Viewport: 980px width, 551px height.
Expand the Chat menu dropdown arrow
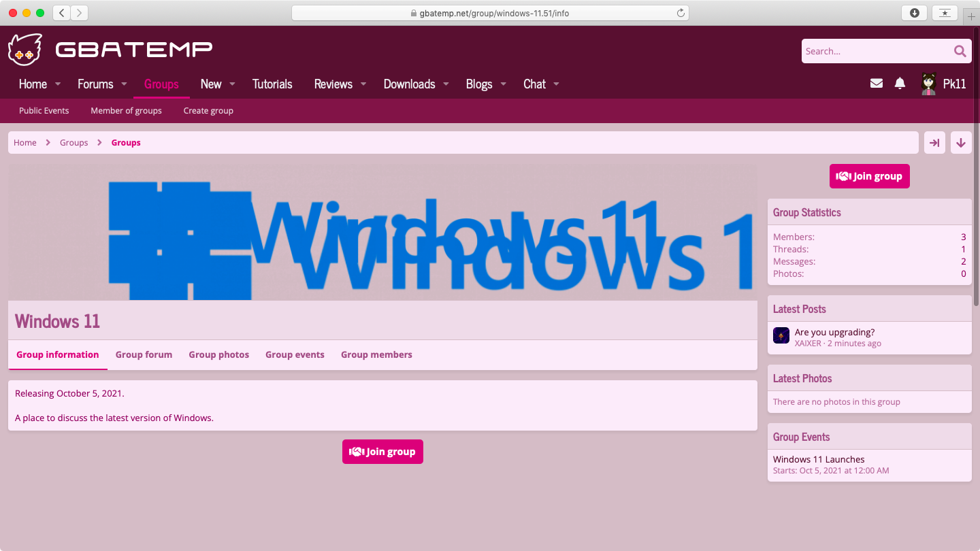pos(556,84)
